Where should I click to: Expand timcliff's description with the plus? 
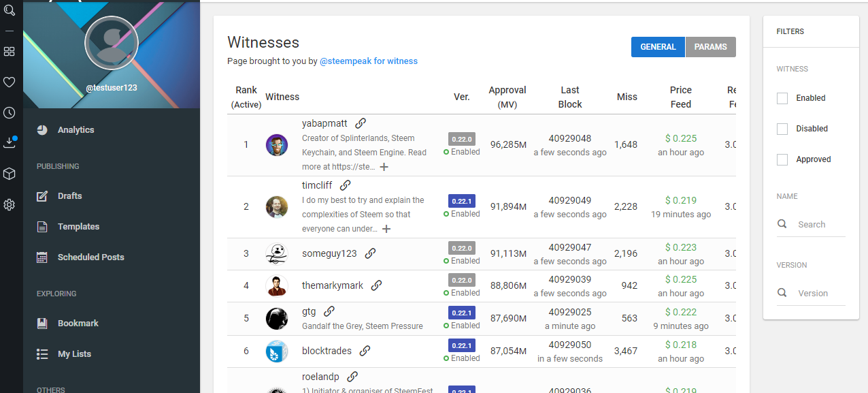[x=386, y=229]
